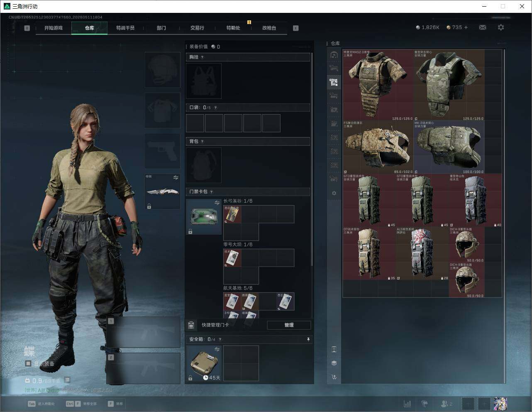Open the 部门 tab
This screenshot has height=412, width=532.
click(161, 28)
